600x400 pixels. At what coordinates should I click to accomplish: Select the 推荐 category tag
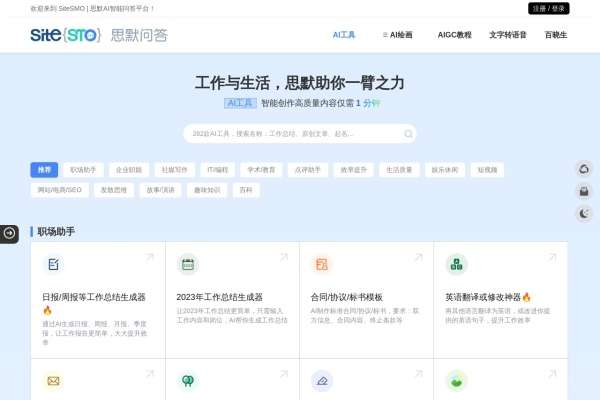(44, 170)
